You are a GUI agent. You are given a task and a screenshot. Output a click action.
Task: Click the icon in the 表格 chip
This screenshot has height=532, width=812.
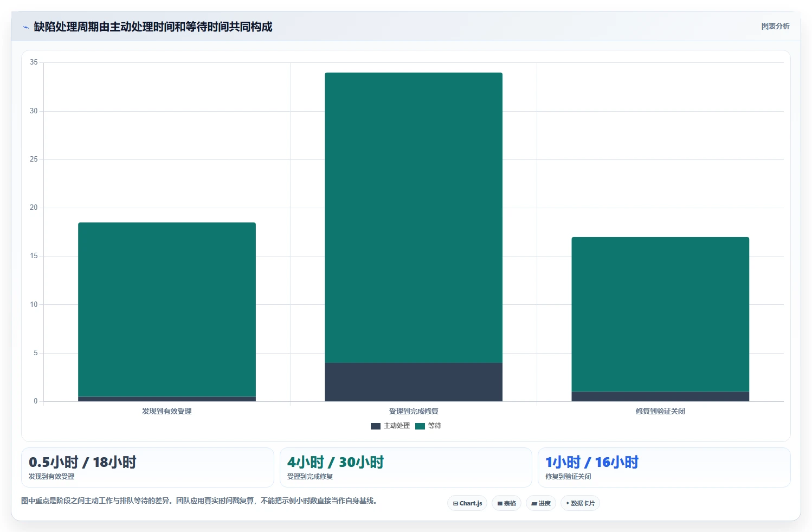(x=500, y=504)
